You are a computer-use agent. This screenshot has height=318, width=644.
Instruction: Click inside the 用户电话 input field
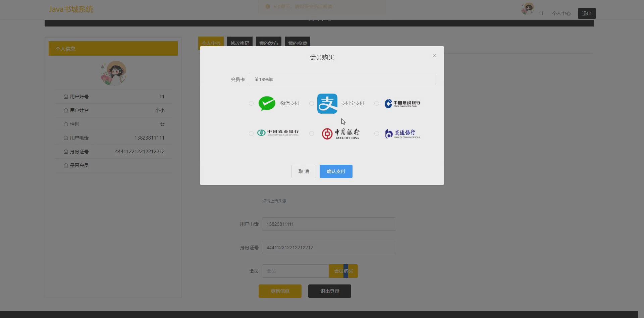(329, 224)
